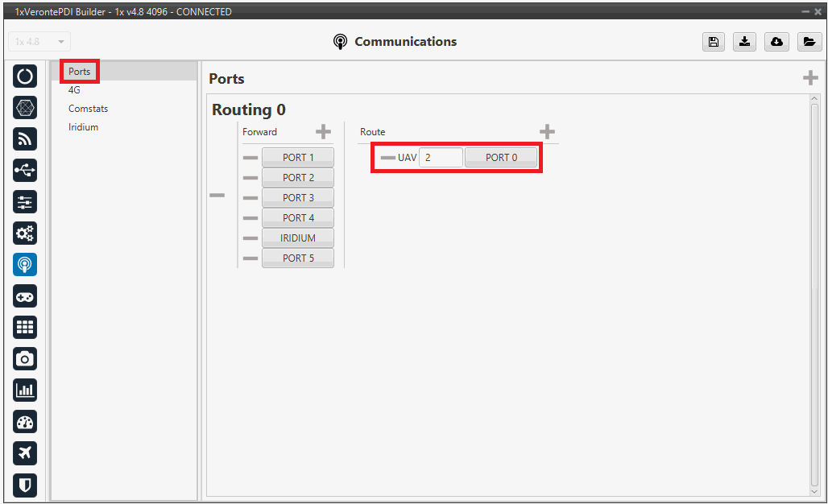
Task: Click the cloud upload icon
Action: pyautogui.click(x=776, y=42)
